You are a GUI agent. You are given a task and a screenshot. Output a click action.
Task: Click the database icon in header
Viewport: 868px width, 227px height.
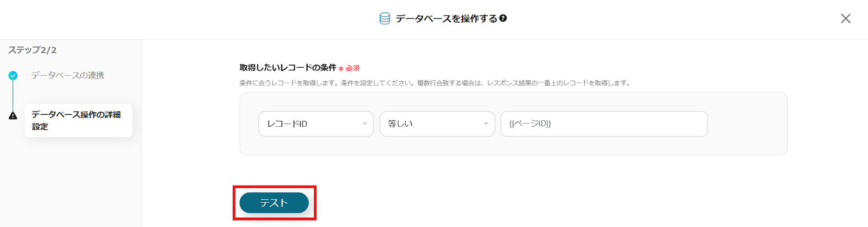pyautogui.click(x=385, y=18)
